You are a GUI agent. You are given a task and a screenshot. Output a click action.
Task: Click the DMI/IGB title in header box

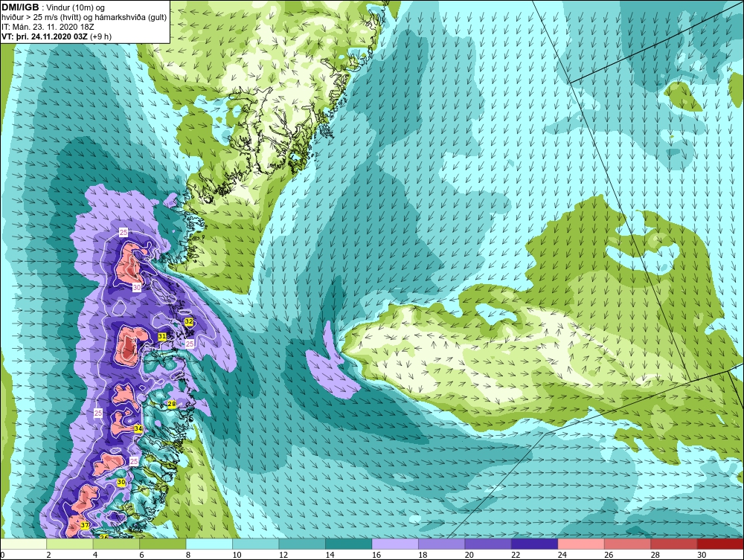[20, 7]
